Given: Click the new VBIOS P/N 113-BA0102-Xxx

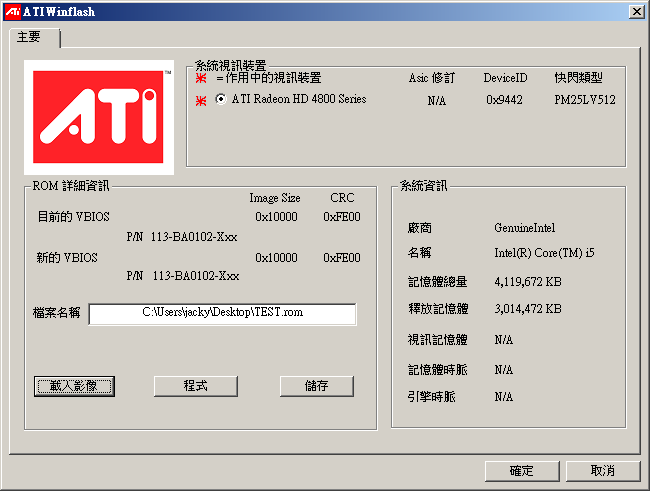Looking at the screenshot, I should point(196,276).
